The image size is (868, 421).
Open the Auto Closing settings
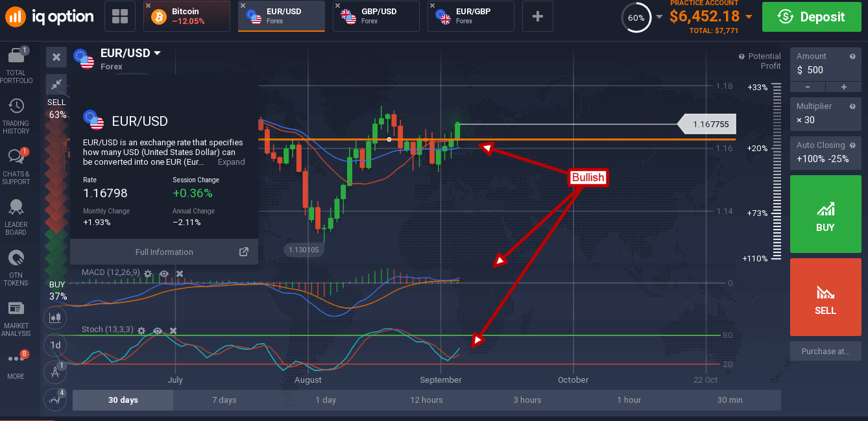(x=825, y=152)
